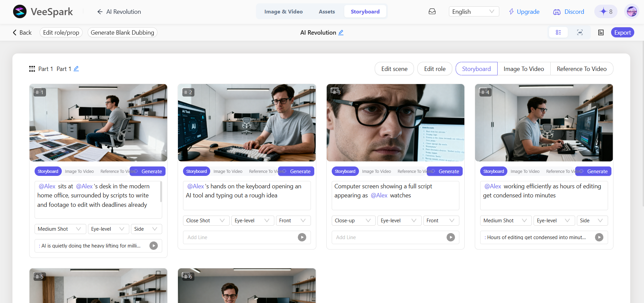Expand the Close Shot dropdown on scene 2

(206, 221)
